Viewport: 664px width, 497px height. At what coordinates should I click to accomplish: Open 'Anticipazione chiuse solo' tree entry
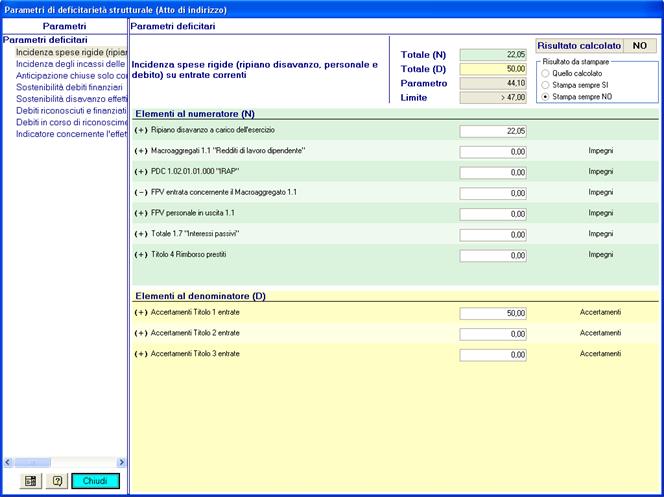(70, 75)
